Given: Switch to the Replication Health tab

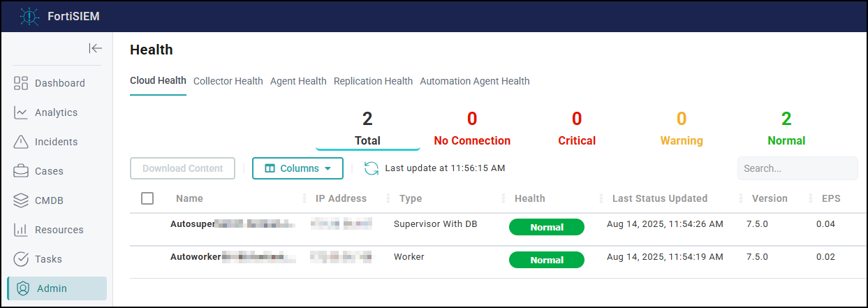Looking at the screenshot, I should (373, 81).
